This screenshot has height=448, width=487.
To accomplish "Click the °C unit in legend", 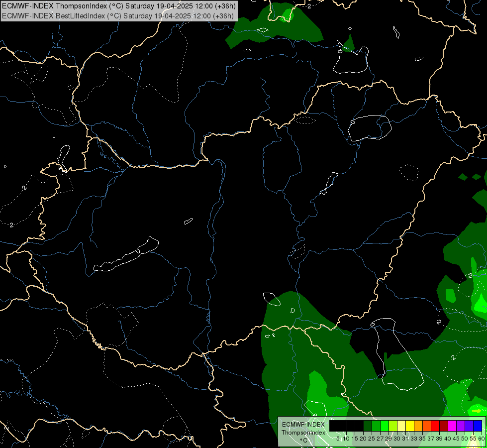I will coord(304,441).
